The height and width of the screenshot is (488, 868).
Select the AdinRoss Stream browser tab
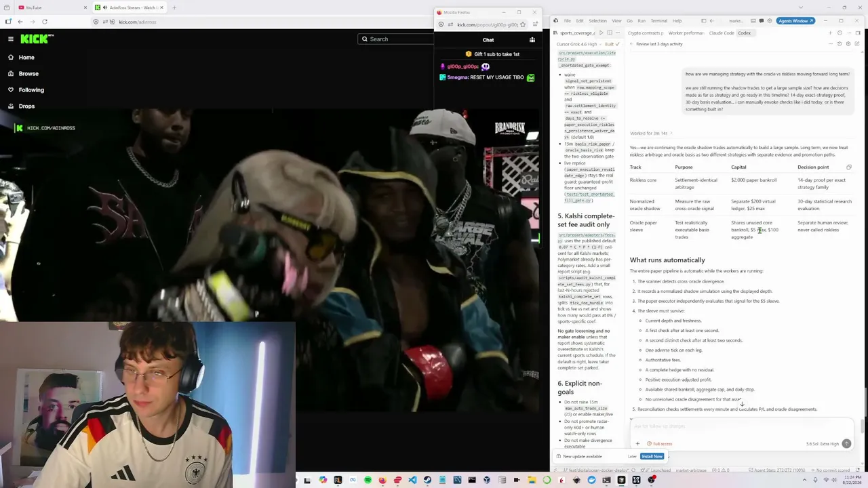[128, 7]
